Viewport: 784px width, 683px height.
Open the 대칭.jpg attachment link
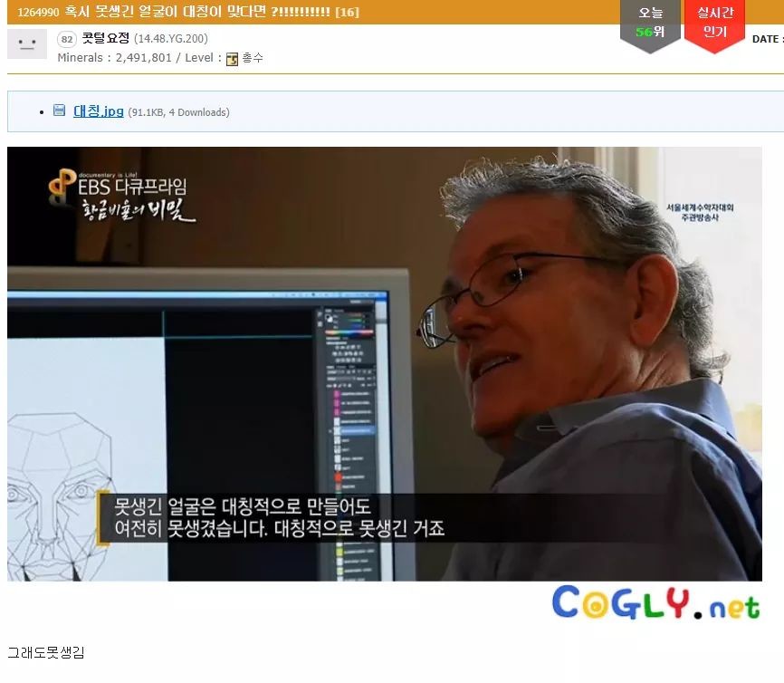click(x=98, y=111)
